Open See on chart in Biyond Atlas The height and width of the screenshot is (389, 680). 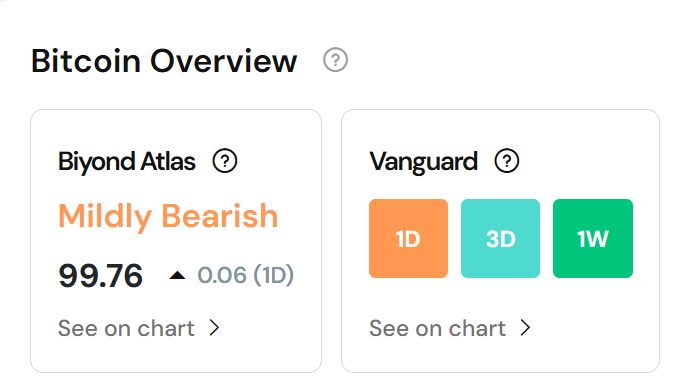(126, 328)
